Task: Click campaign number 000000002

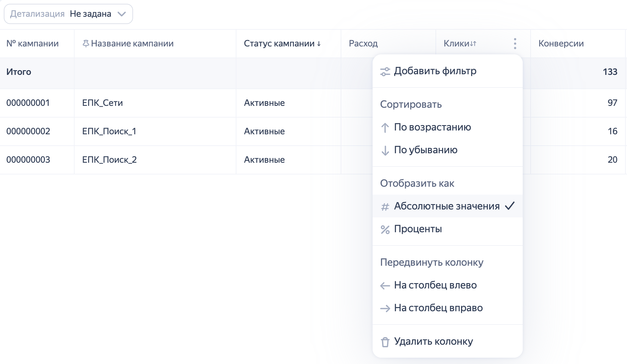Action: coord(28,131)
